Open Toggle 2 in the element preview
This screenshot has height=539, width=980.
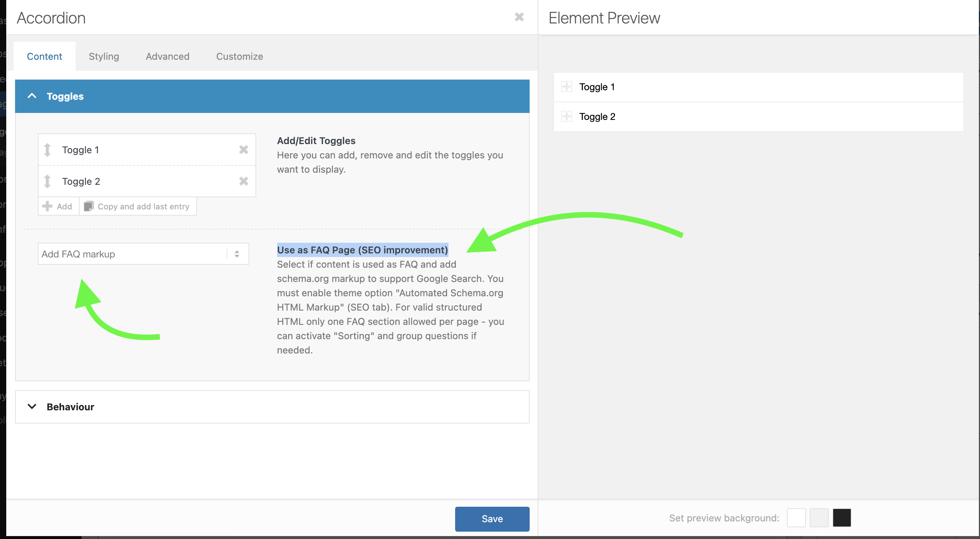tap(597, 117)
